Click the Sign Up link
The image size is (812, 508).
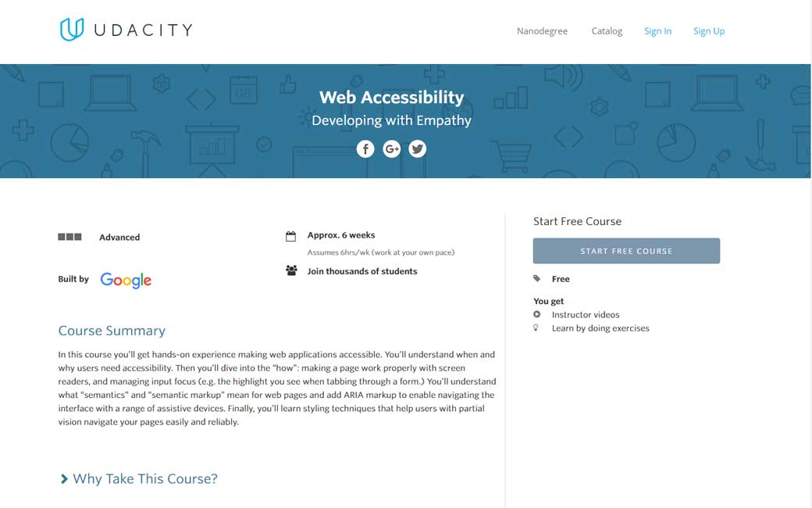pos(709,31)
